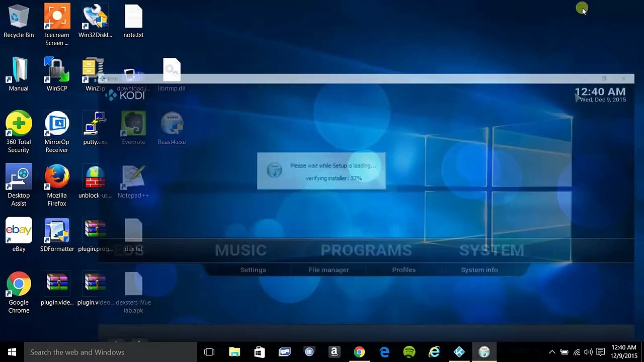The width and height of the screenshot is (644, 362).
Task: Select the MirrorOp Receiver shortcut
Action: (57, 132)
